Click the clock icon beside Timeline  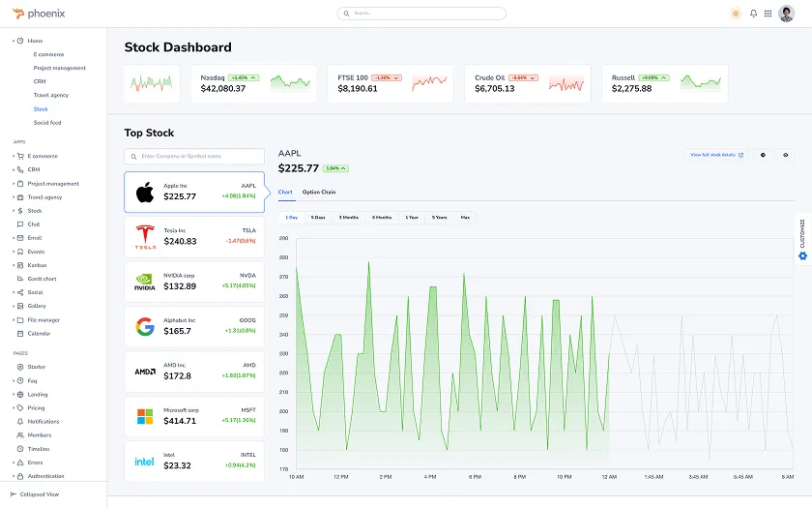click(20, 449)
